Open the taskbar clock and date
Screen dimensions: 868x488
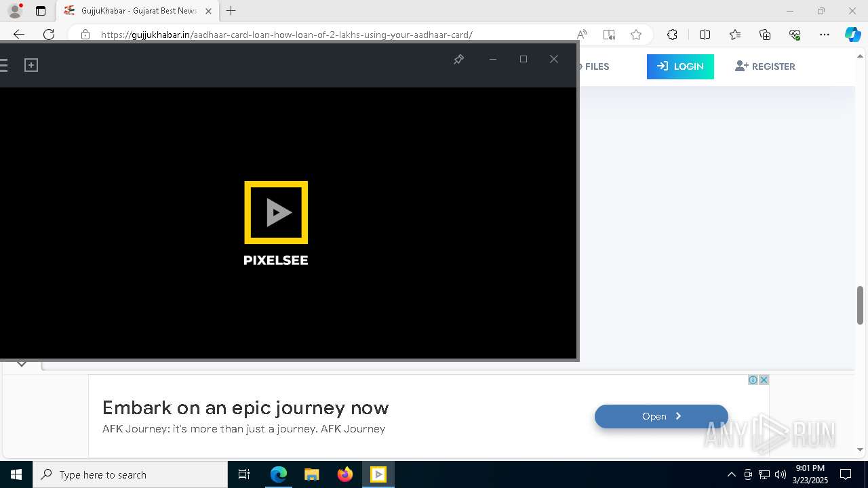point(810,474)
